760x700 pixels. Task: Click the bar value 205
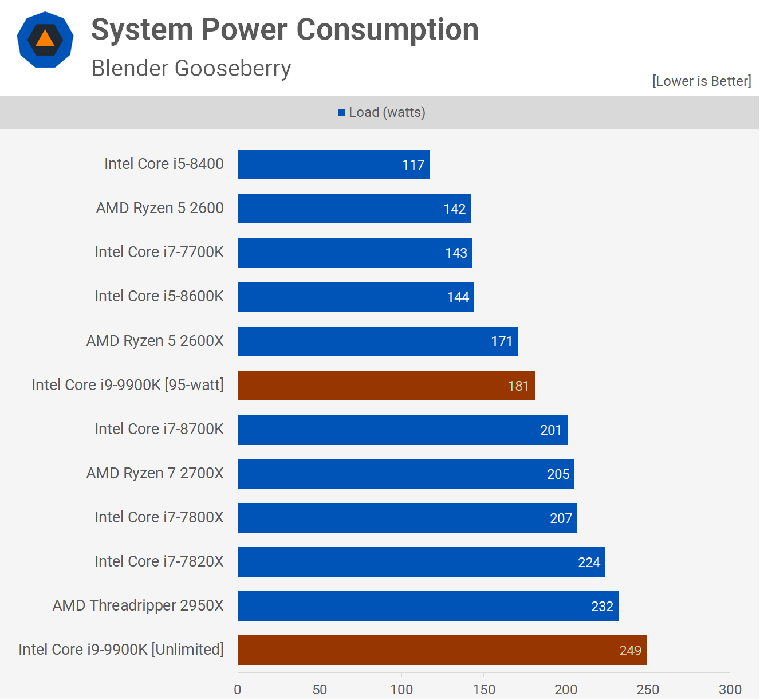coord(558,474)
